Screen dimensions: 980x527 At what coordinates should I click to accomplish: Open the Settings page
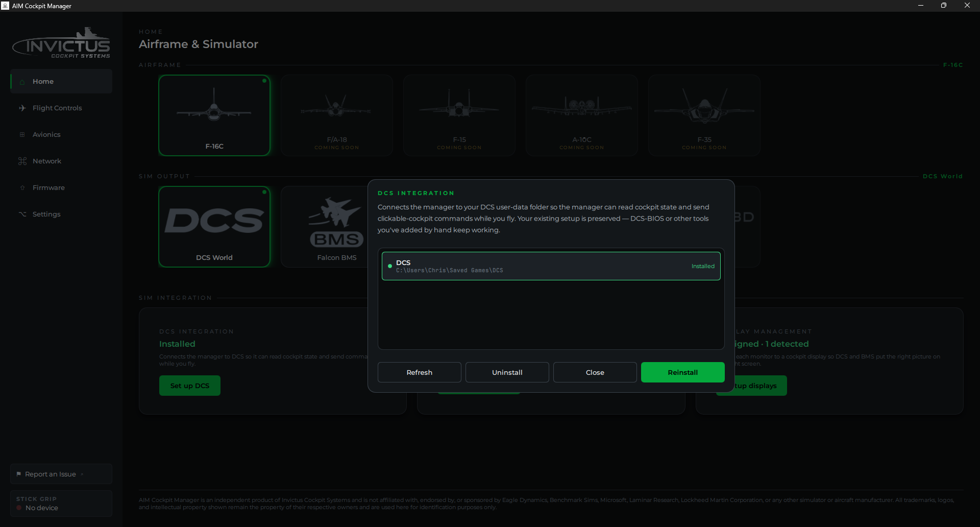pos(61,214)
